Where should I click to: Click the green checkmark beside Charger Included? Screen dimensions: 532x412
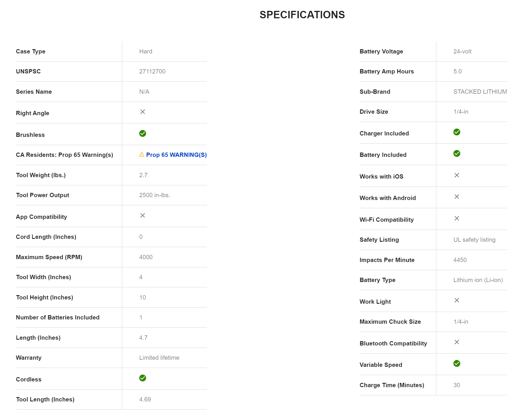pyautogui.click(x=457, y=132)
